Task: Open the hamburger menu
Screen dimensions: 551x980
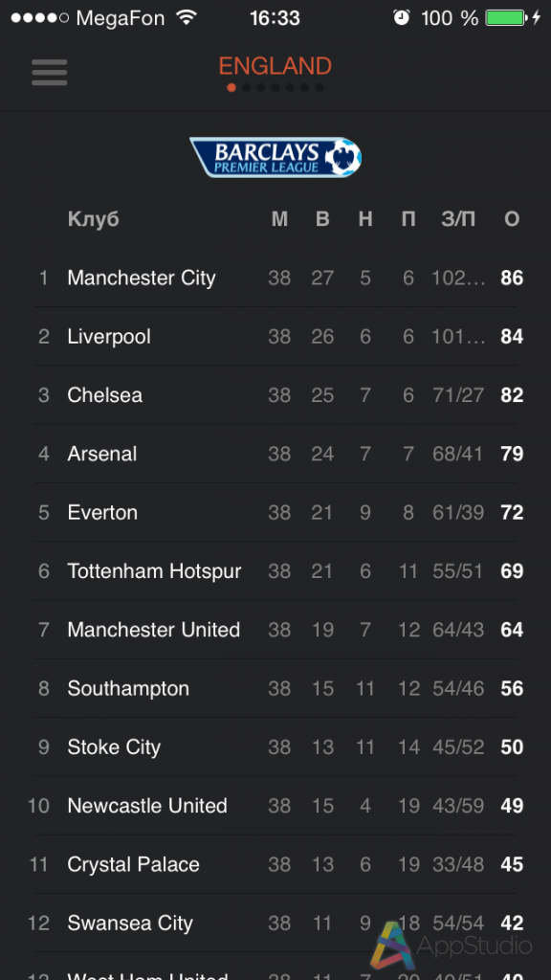Action: [50, 73]
